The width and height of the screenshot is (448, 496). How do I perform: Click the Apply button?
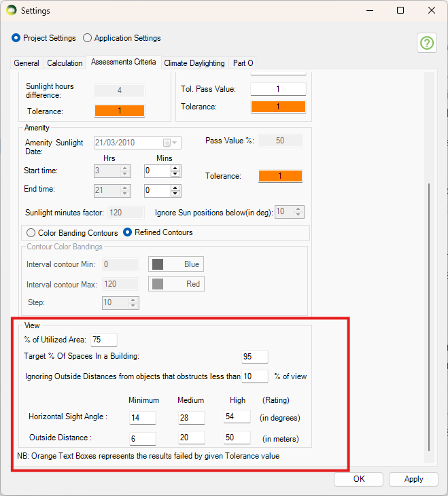413,479
